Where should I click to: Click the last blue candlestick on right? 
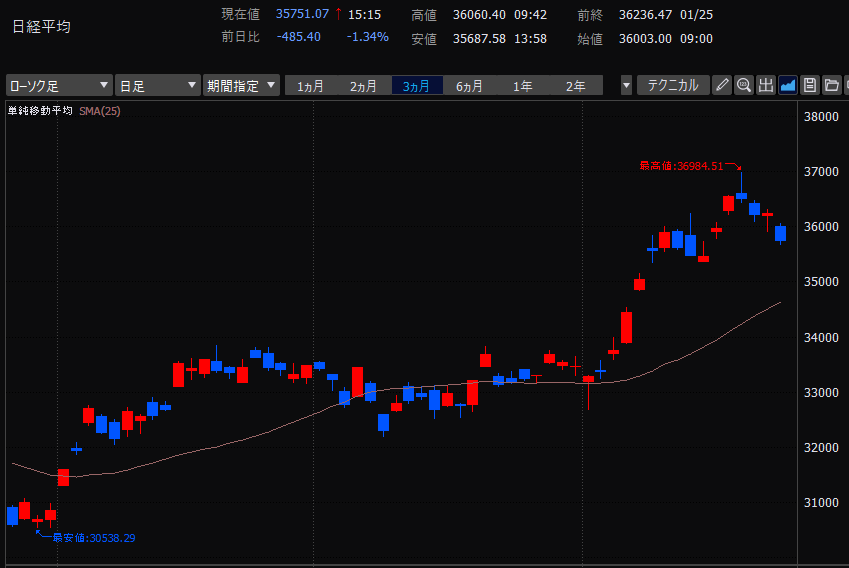tap(780, 233)
